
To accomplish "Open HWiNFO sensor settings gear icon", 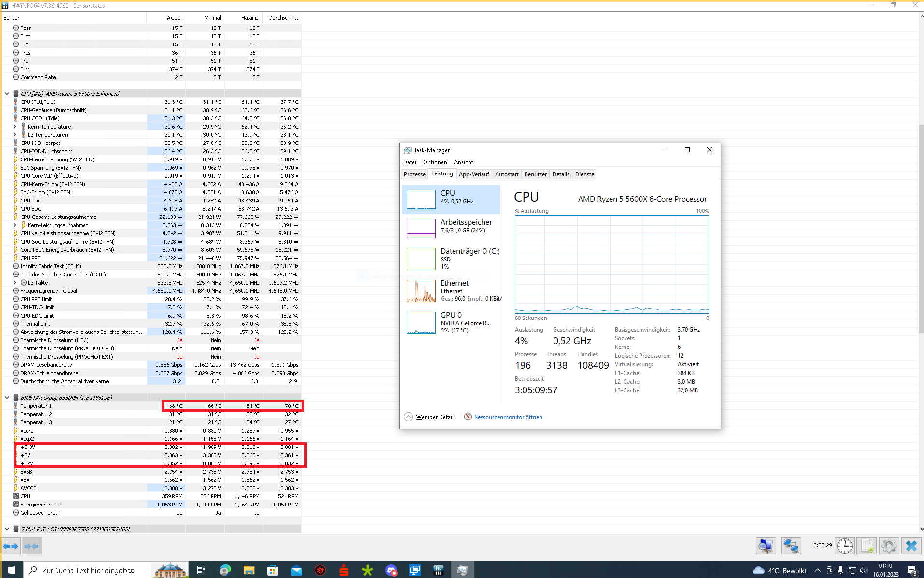I will 889,546.
